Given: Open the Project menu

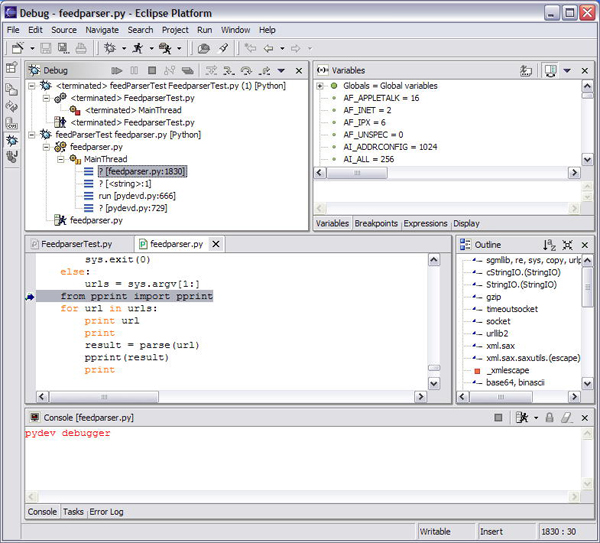Looking at the screenshot, I should click(175, 30).
